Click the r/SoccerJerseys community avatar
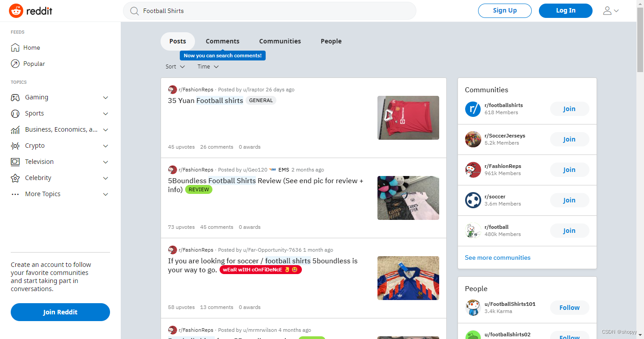Viewport: 644px width, 339px height. [473, 139]
